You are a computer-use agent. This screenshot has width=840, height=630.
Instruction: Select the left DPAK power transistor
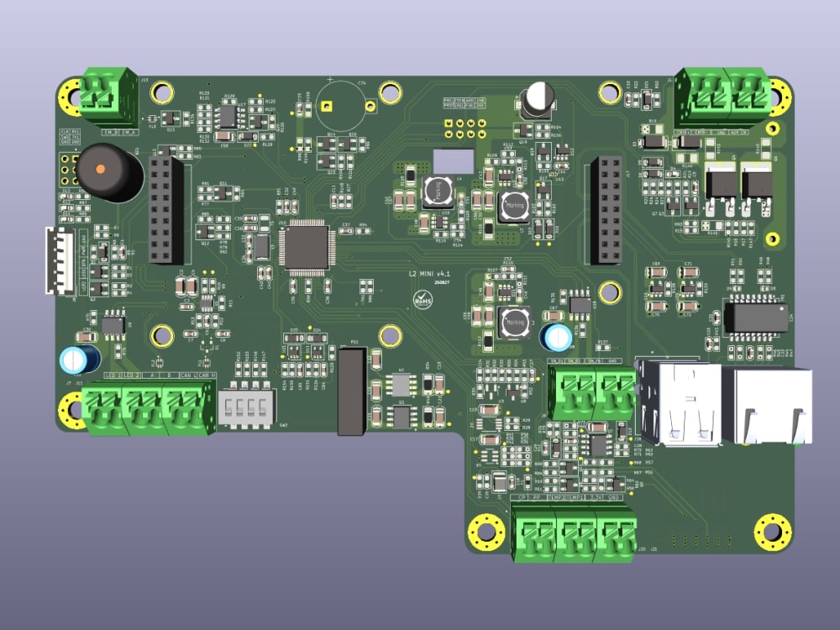(x=721, y=188)
